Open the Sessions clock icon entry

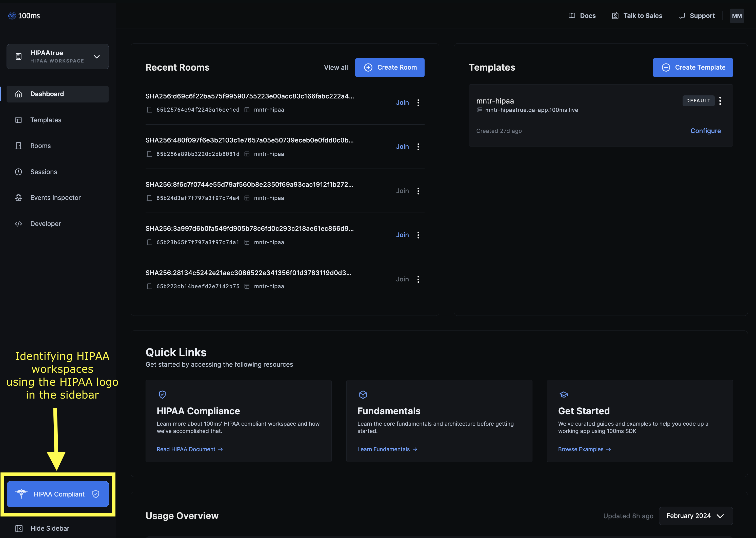tap(18, 172)
